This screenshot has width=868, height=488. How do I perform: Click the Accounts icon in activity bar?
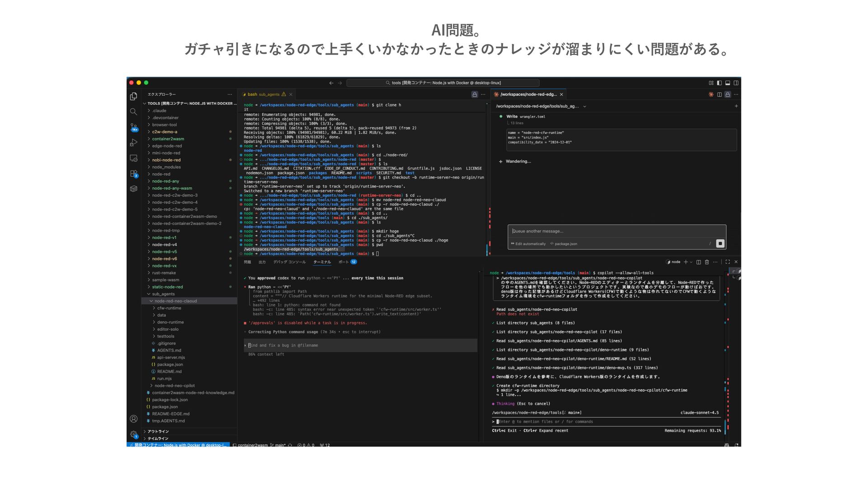click(133, 419)
